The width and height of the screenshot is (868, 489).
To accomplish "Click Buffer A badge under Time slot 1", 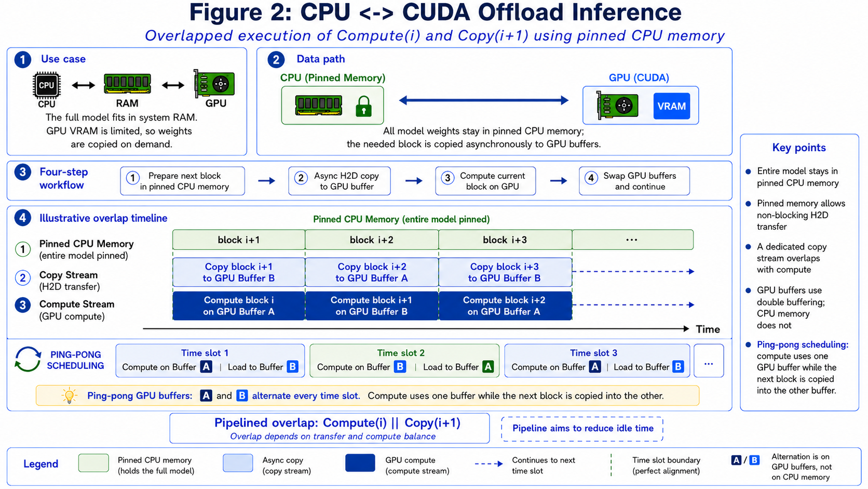I will (x=206, y=367).
